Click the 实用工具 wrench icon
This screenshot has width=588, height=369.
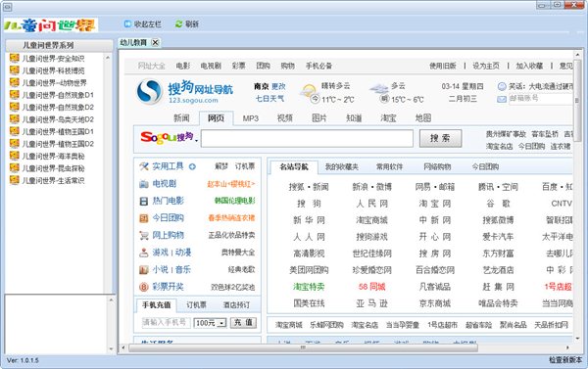(144, 166)
